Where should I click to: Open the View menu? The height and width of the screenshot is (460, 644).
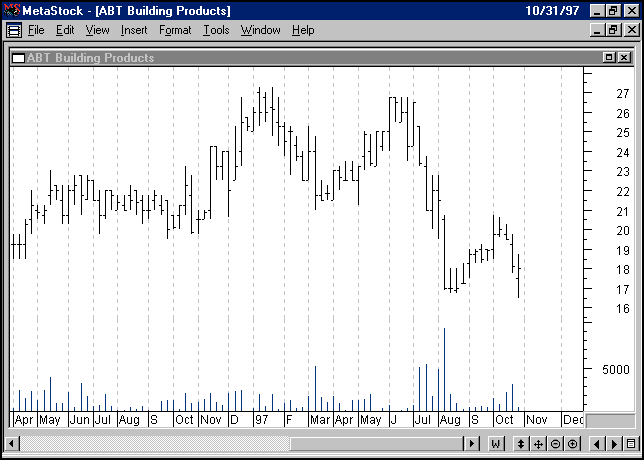pos(97,30)
